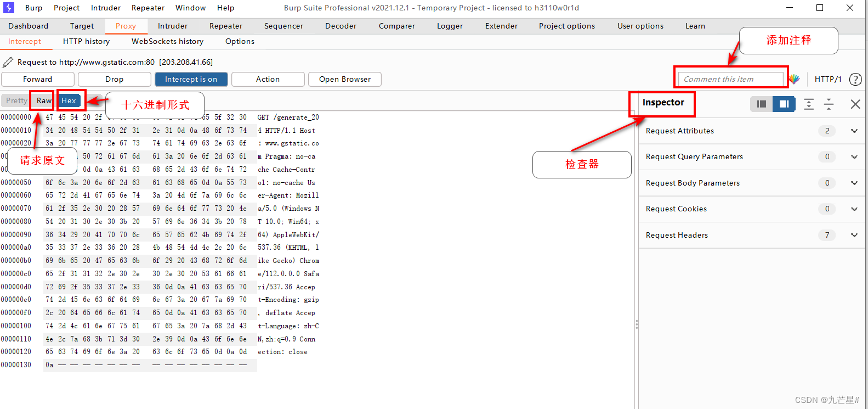Switch Inspector to right-side layout icon
The width and height of the screenshot is (868, 409).
point(784,104)
